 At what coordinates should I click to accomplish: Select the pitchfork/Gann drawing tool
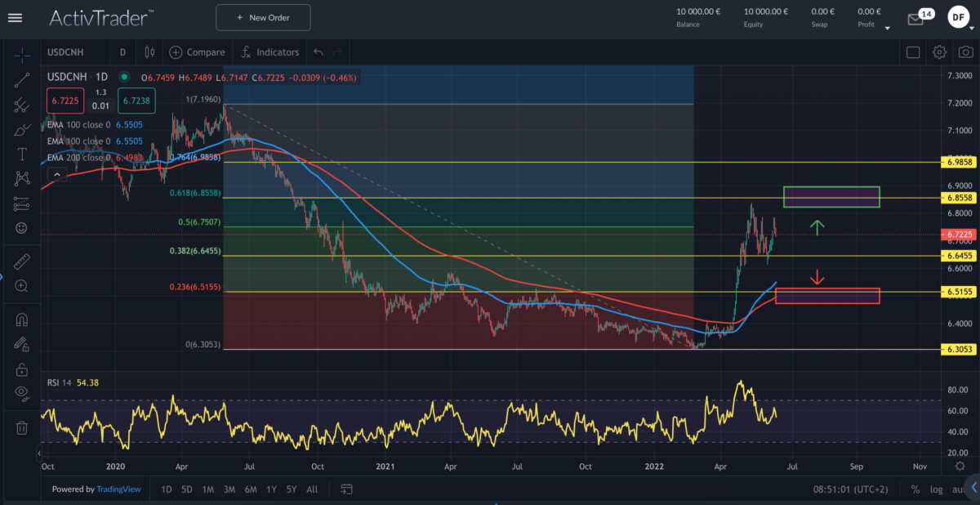22,105
